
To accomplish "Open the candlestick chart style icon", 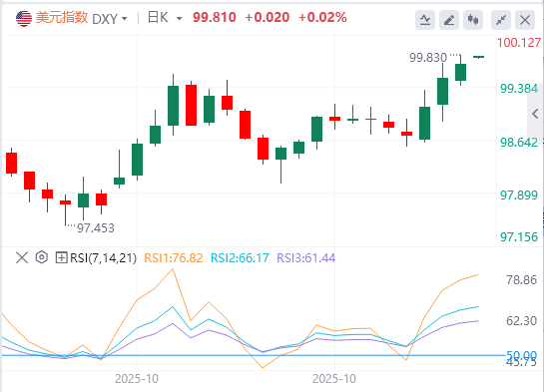I will (473, 20).
